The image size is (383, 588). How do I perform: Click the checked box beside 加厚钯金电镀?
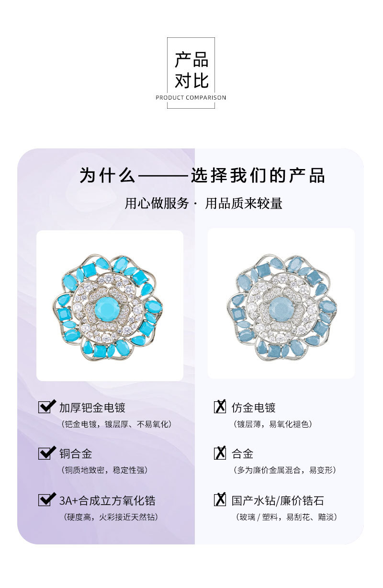(46, 407)
